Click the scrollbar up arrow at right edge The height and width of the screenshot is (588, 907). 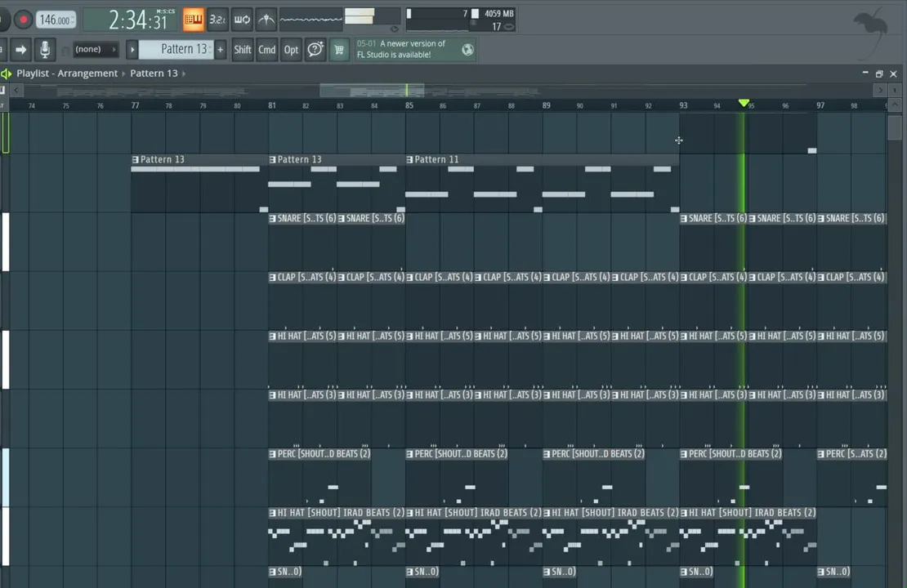[x=895, y=105]
